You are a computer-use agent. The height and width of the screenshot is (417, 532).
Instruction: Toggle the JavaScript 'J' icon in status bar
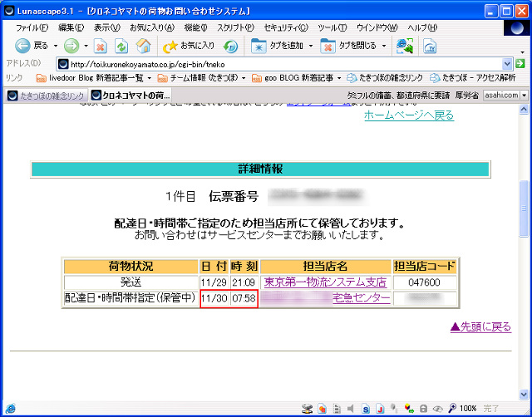click(x=379, y=409)
